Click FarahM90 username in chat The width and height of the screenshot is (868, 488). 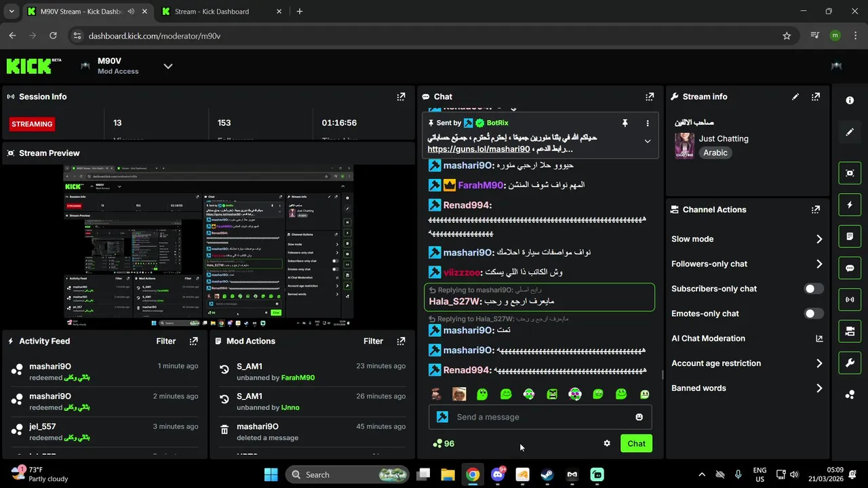pyautogui.click(x=481, y=185)
